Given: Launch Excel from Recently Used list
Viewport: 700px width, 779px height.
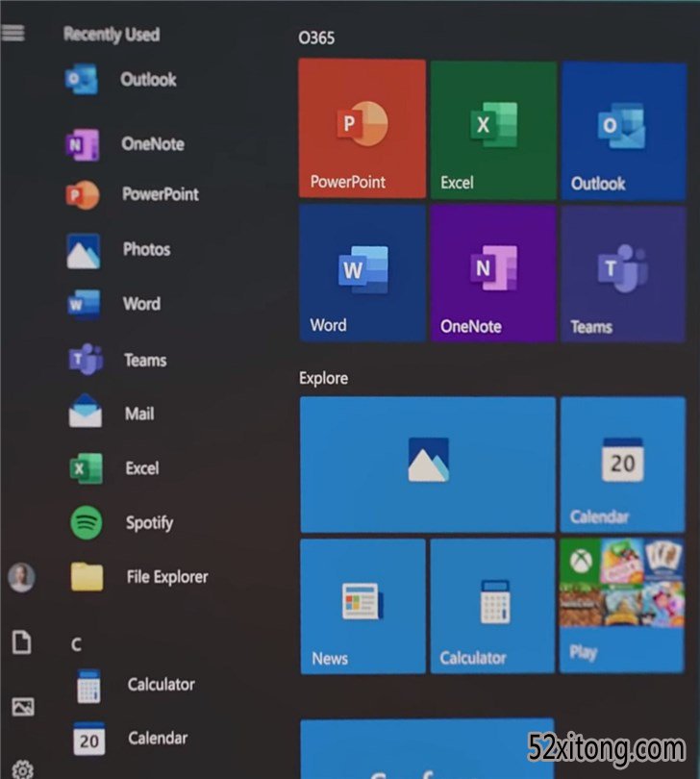Looking at the screenshot, I should point(114,468).
